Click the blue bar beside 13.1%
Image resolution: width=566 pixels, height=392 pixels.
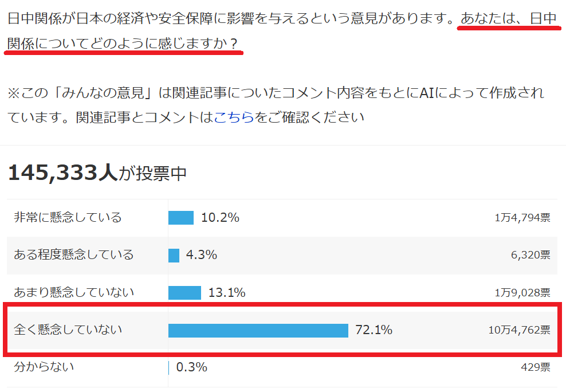(184, 293)
